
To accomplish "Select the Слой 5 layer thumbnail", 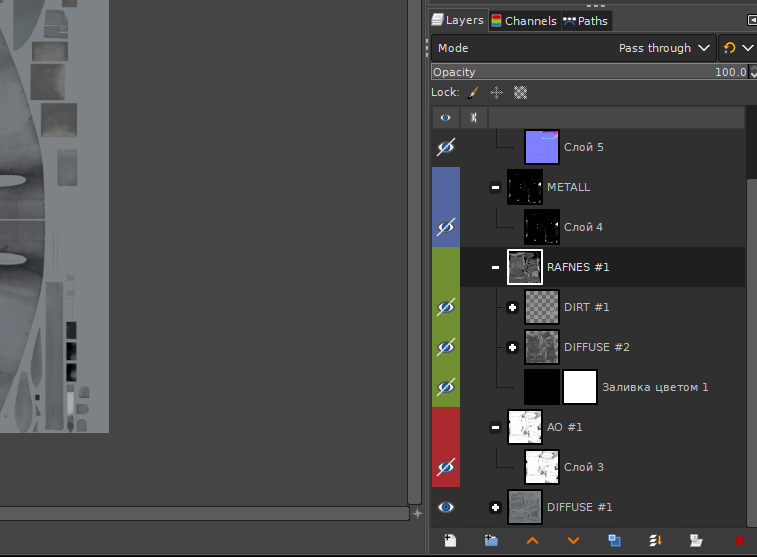I will [542, 147].
